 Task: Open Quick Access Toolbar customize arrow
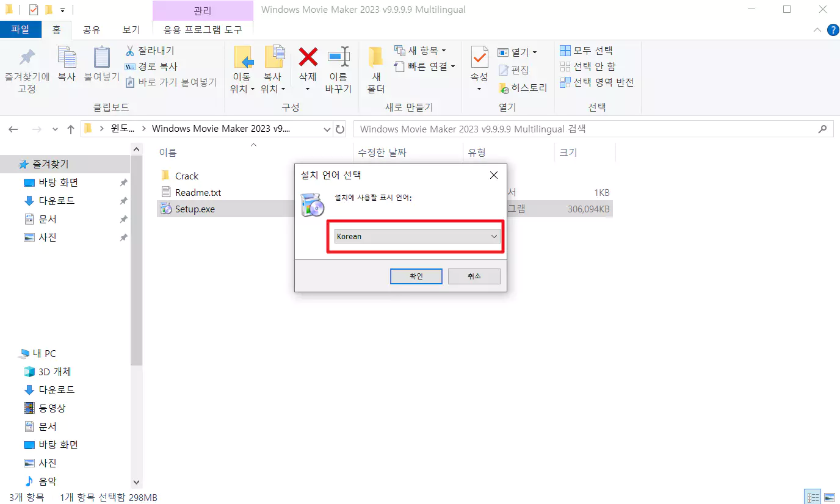pos(62,10)
